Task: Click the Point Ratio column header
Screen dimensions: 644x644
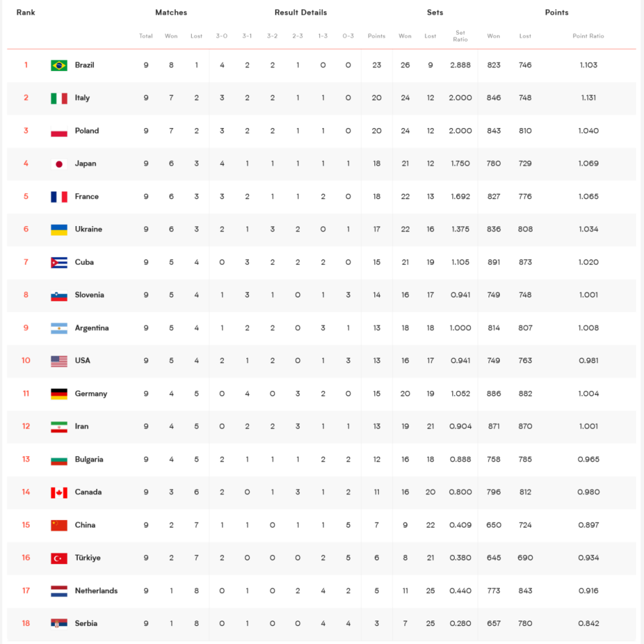Action: click(x=588, y=36)
